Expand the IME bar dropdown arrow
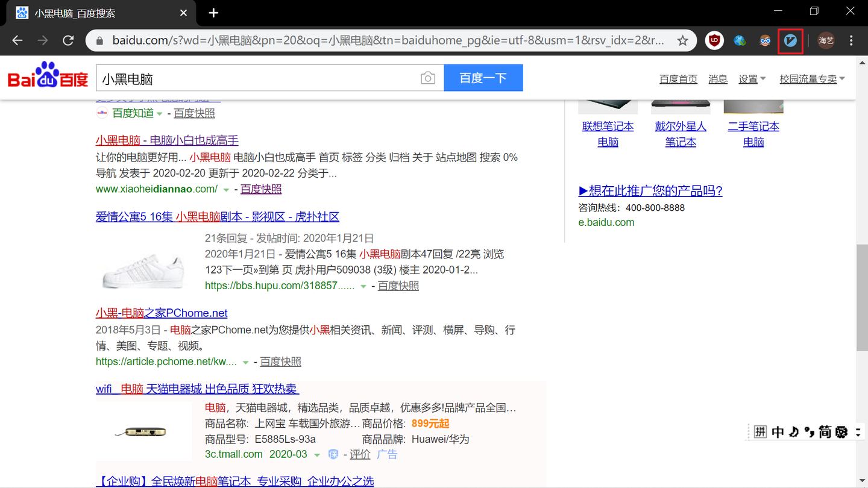868x488 pixels. [x=858, y=432]
